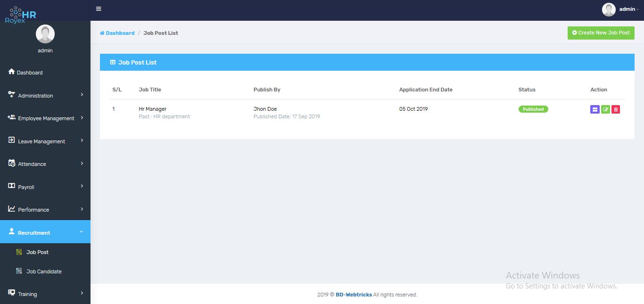
Task: Click Past : HR department text
Action: 165,116
